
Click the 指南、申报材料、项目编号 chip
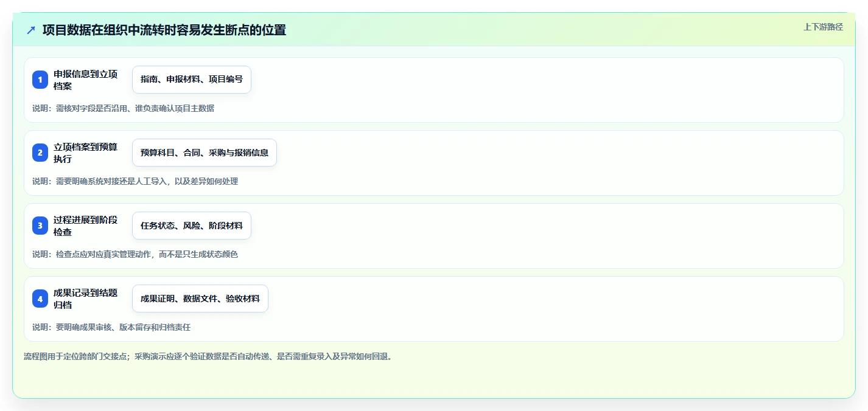192,80
